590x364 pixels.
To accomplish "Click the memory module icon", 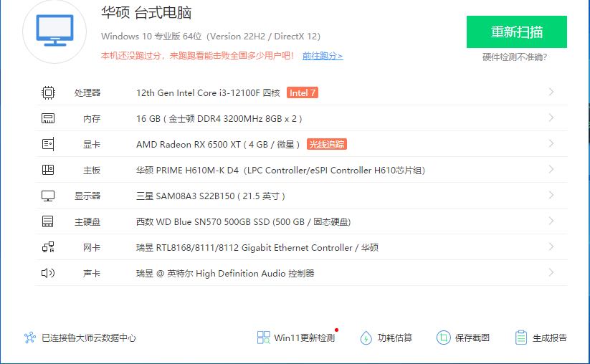I will 48,118.
